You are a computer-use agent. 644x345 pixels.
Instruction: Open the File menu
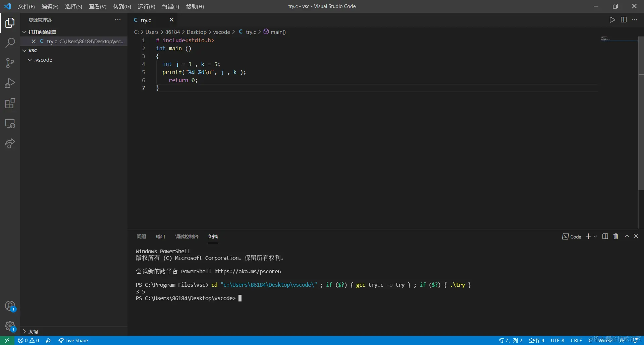click(x=26, y=6)
